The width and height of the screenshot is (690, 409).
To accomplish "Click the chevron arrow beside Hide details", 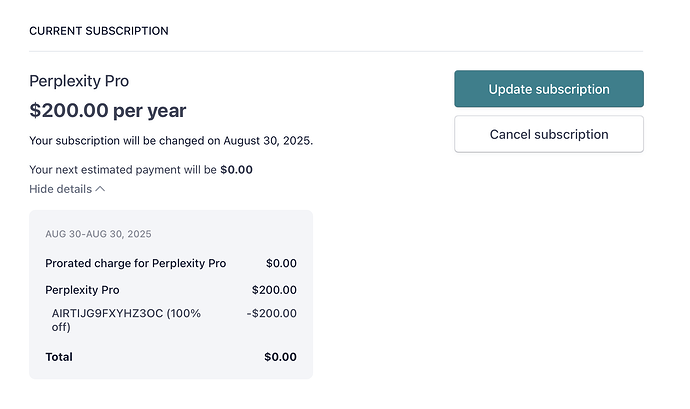I will pyautogui.click(x=100, y=189).
